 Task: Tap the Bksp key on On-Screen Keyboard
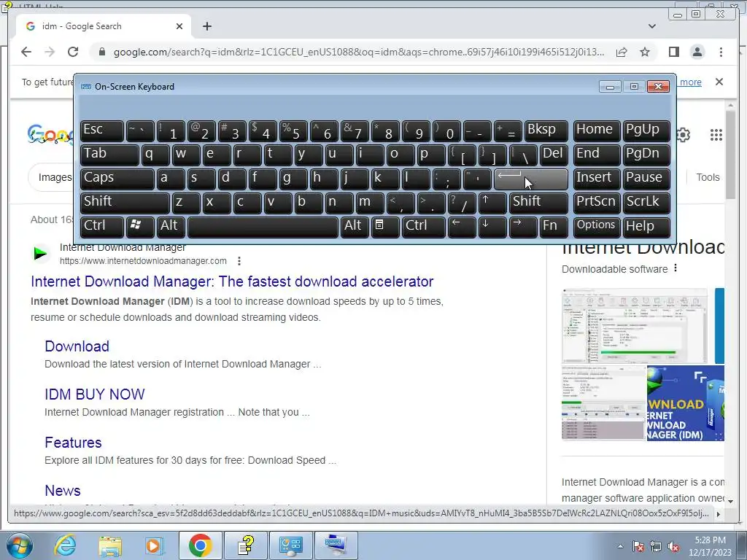coord(546,131)
